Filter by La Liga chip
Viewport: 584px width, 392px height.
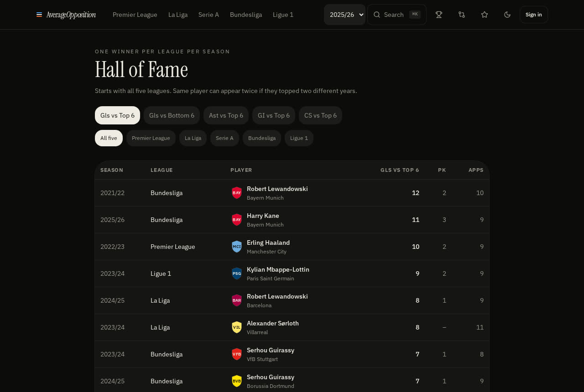pos(193,138)
